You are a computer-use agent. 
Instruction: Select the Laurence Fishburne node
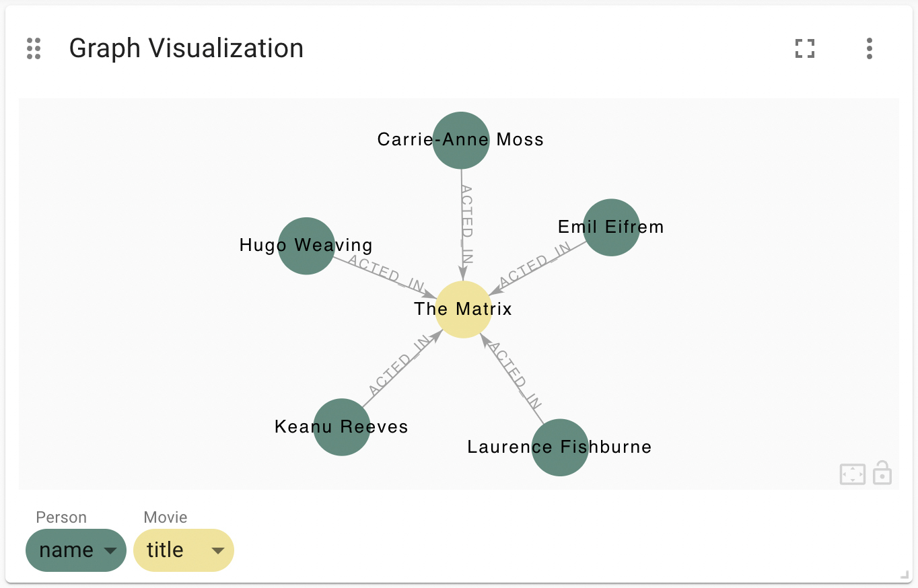click(560, 447)
